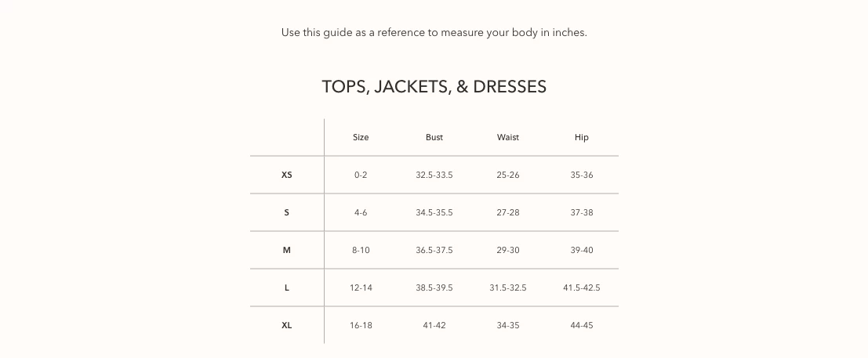
Task: Click the Size column header
Action: click(361, 137)
